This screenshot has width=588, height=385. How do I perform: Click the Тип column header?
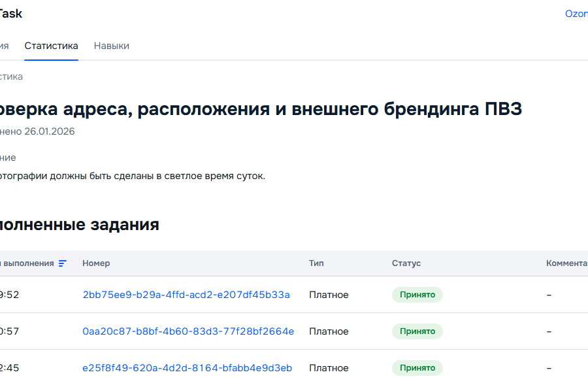316,263
